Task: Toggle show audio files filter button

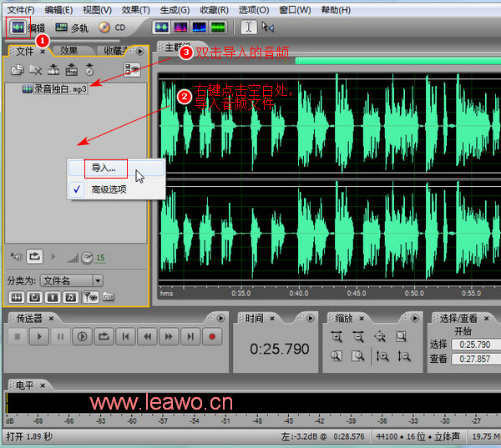Action: coord(17,298)
